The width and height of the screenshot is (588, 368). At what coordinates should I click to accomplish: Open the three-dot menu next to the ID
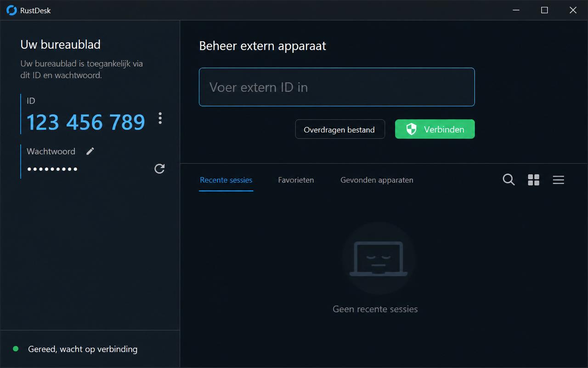[160, 118]
